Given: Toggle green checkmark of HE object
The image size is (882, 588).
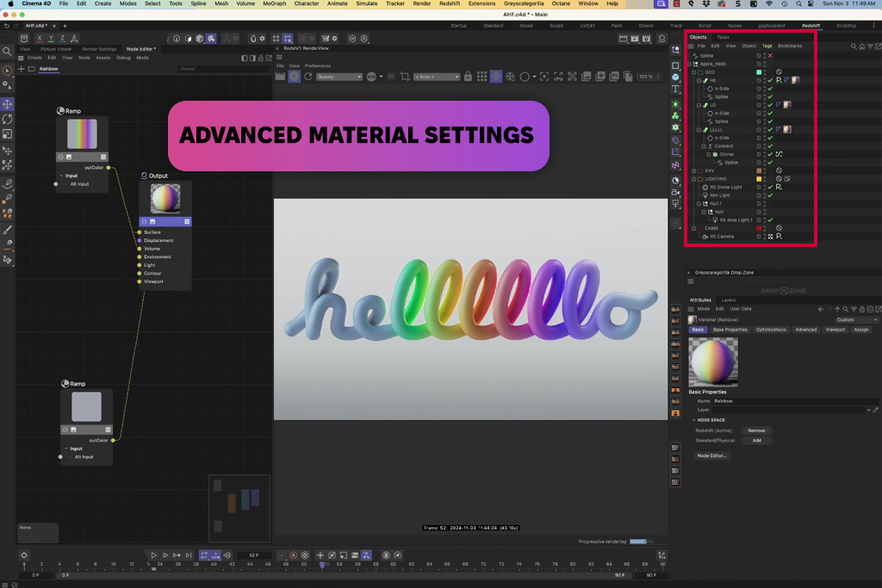Looking at the screenshot, I should tap(770, 80).
